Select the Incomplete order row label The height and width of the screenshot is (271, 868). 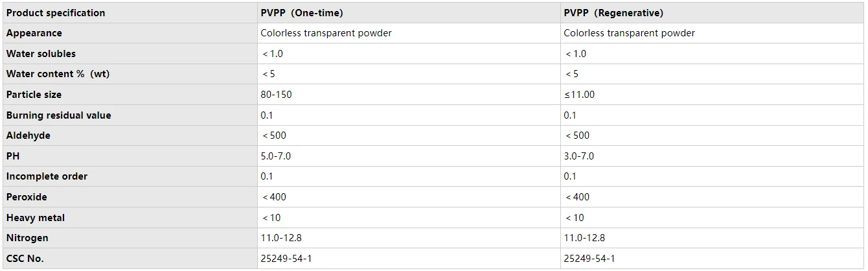tap(47, 176)
